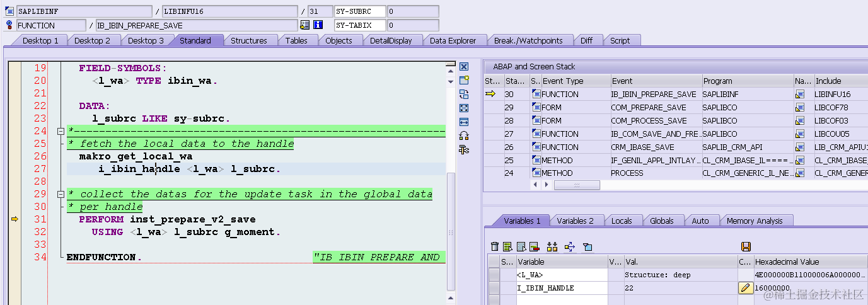Switch to Variables 2 tab

[575, 221]
